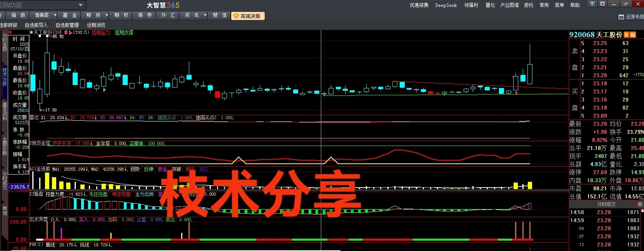The image size is (644, 251).
Task: Open the 菜单 menu
Action: pos(559,5)
